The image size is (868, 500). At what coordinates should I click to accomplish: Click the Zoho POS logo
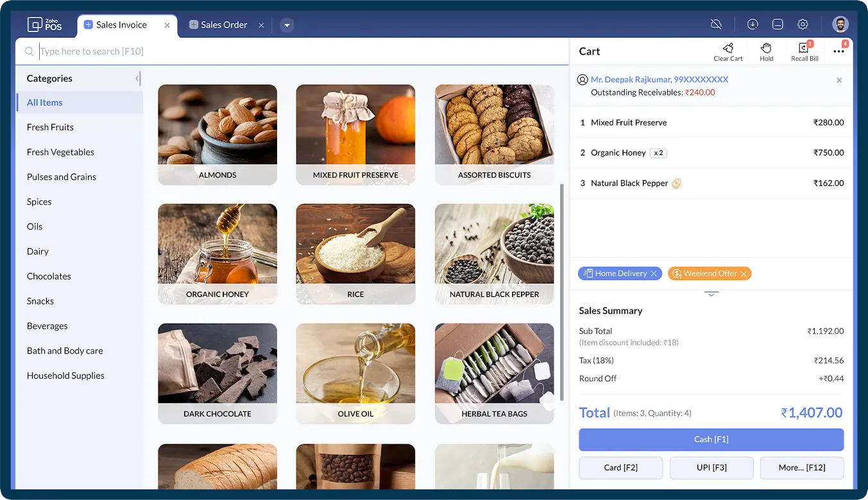point(44,24)
